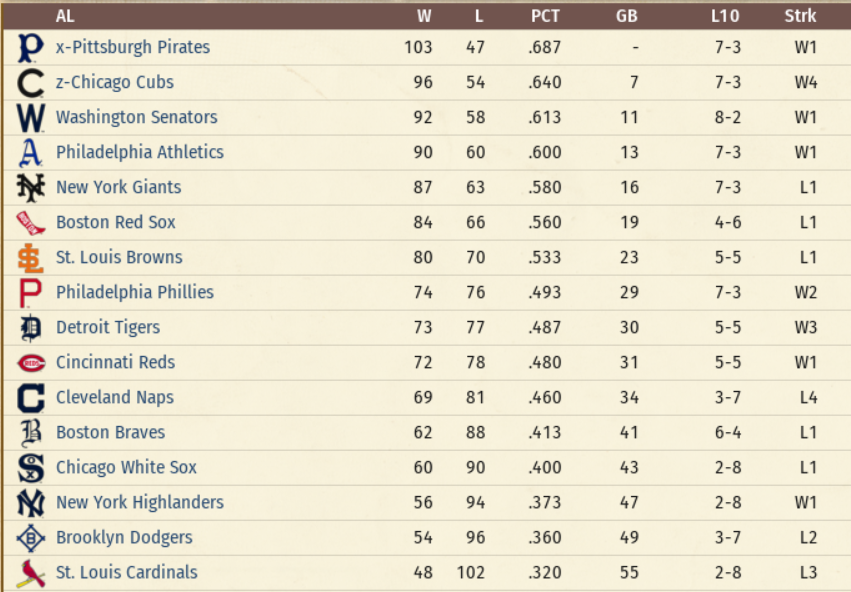Click the New York Giants logo
The image size is (851, 592).
pos(31,187)
